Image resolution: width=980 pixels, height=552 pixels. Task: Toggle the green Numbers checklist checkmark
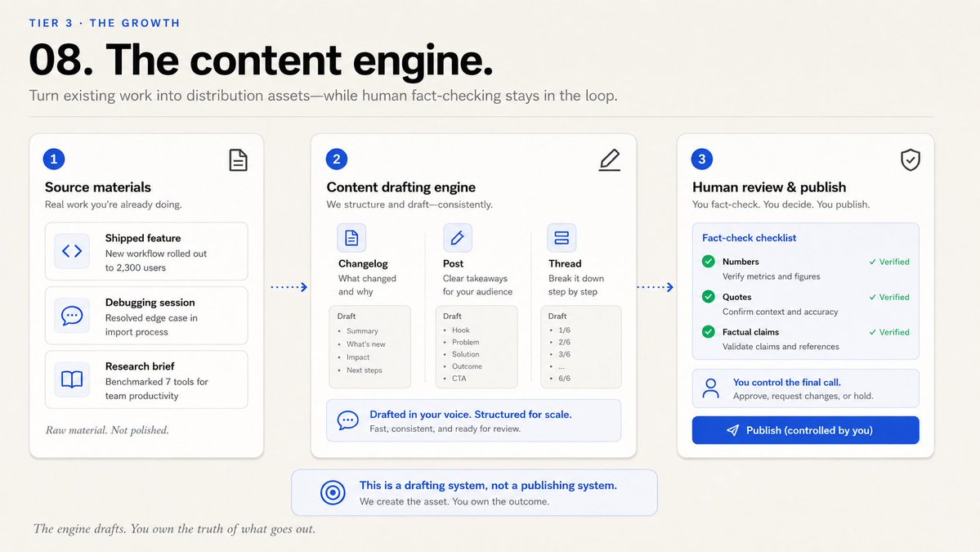[708, 262]
